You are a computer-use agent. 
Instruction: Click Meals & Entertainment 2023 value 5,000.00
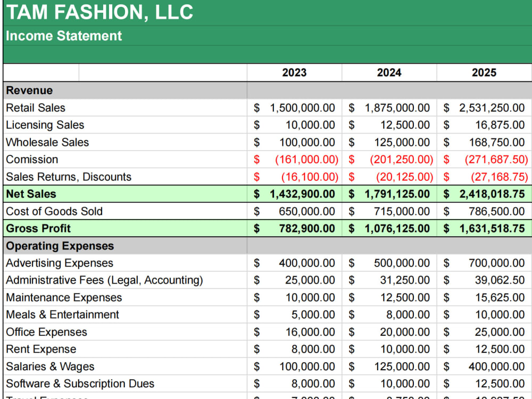(313, 314)
